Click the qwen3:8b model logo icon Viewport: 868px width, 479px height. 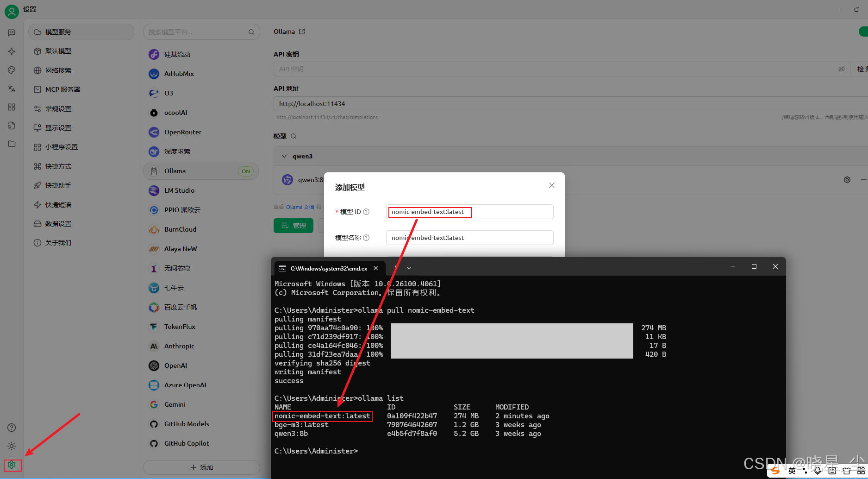pyautogui.click(x=287, y=180)
